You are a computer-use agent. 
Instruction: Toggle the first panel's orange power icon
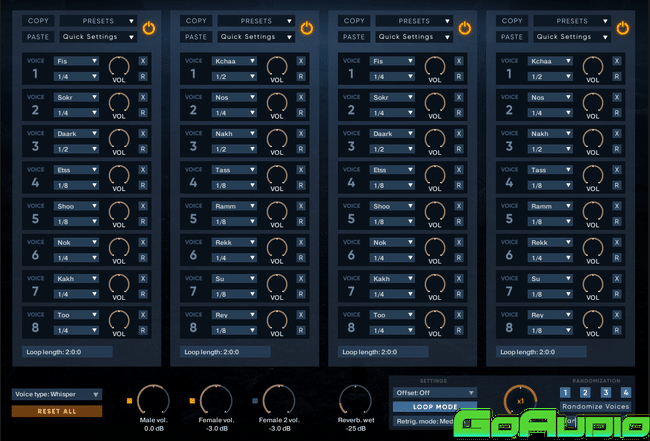tap(150, 28)
